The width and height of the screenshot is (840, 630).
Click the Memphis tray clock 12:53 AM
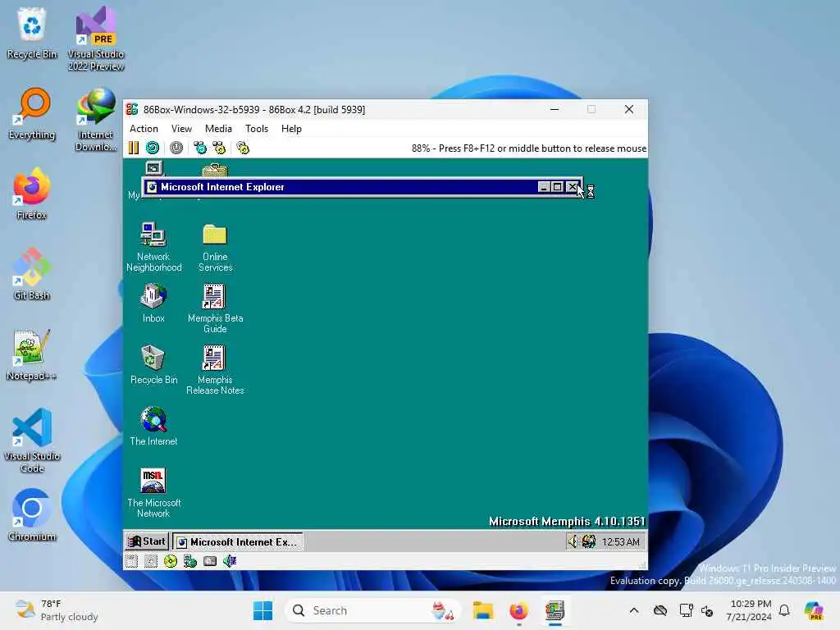click(620, 542)
